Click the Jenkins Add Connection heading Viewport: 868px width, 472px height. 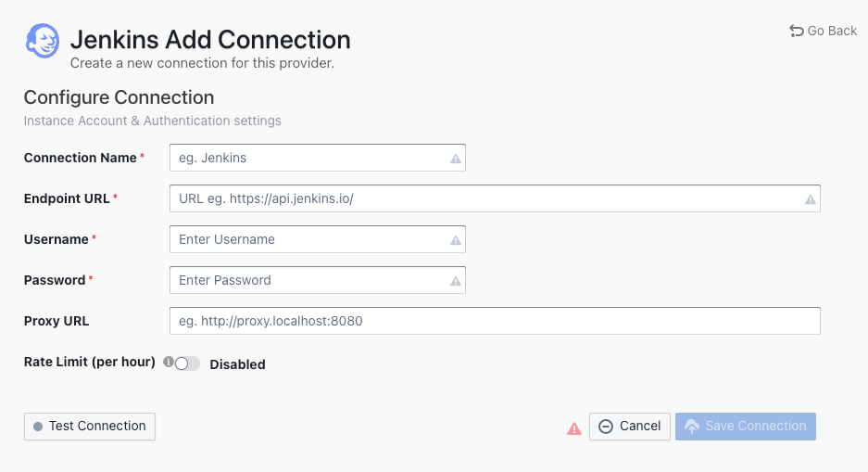(210, 40)
